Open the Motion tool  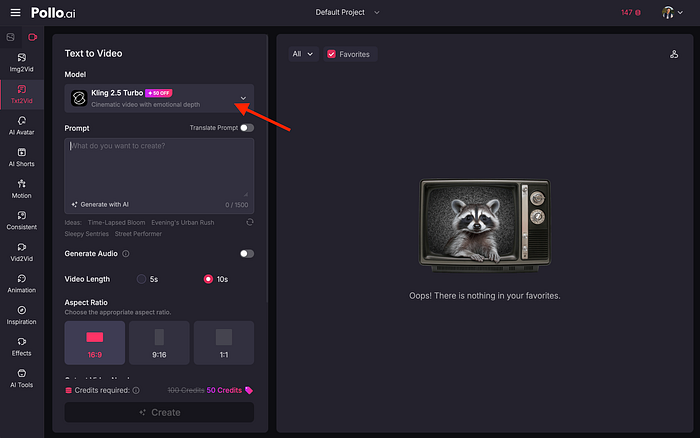pos(22,189)
